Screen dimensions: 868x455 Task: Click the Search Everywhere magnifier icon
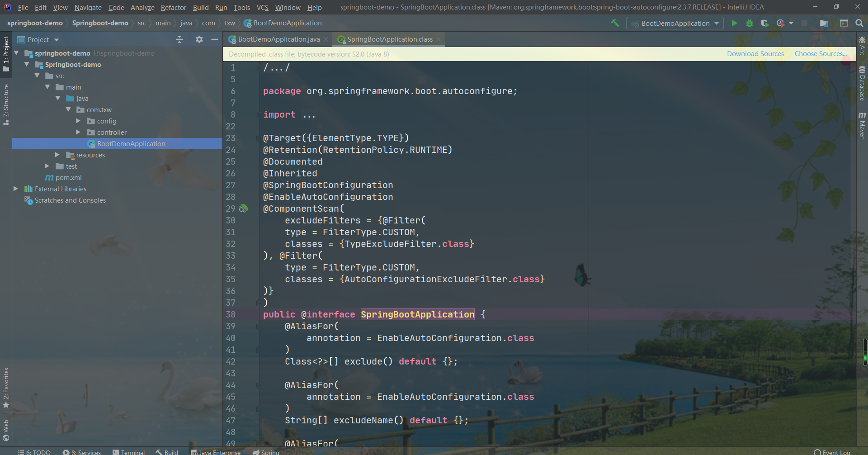[859, 23]
